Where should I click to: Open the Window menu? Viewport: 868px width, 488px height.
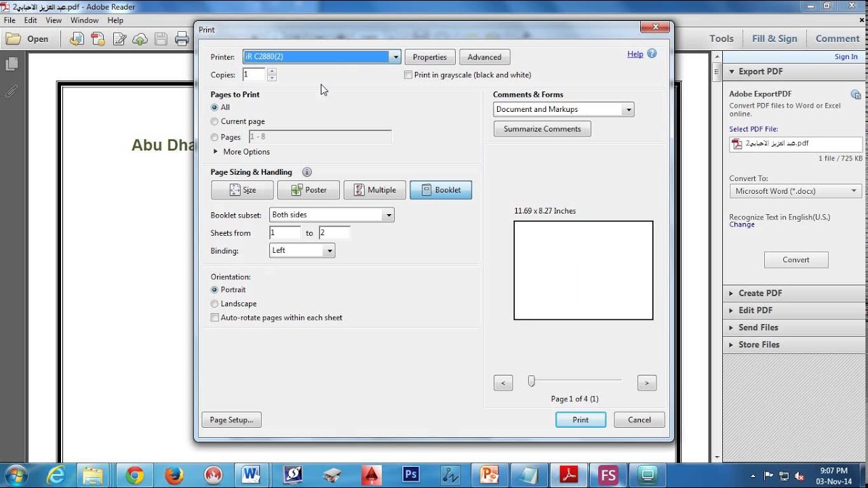(x=85, y=20)
